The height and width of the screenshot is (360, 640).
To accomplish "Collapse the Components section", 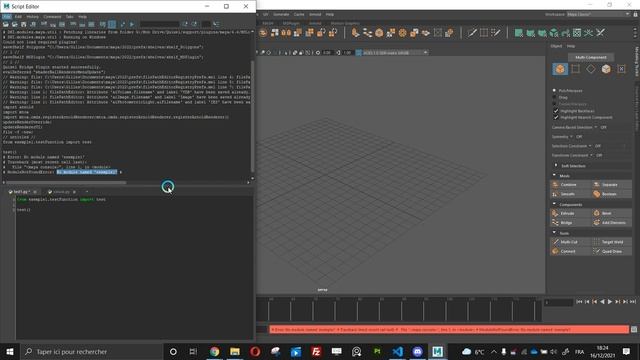I will [x=554, y=204].
